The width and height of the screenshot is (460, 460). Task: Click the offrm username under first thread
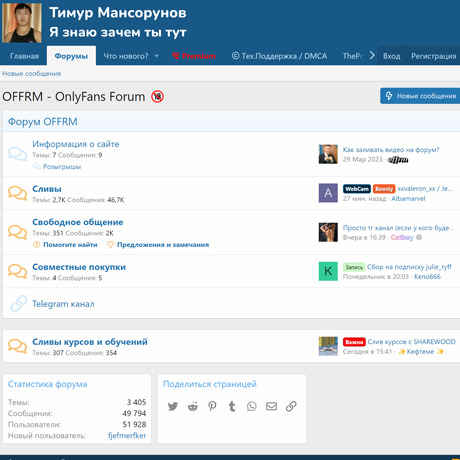pos(398,160)
